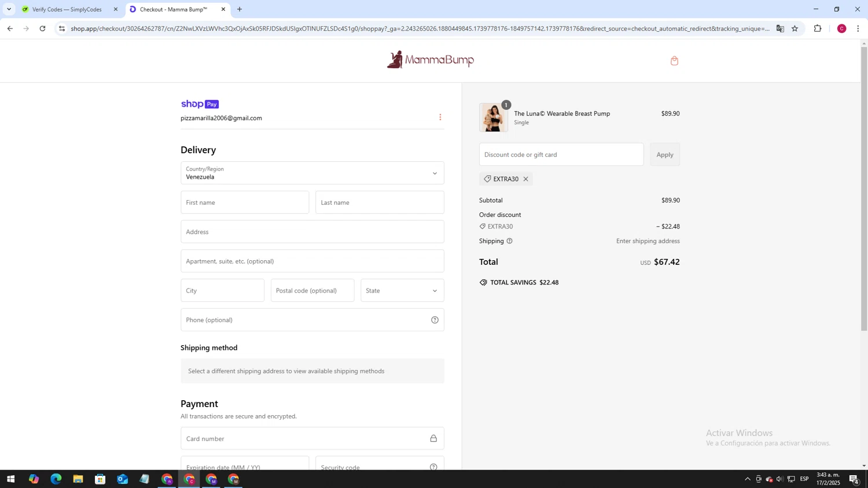Open Microsoft Edge from the taskbar

(56, 479)
